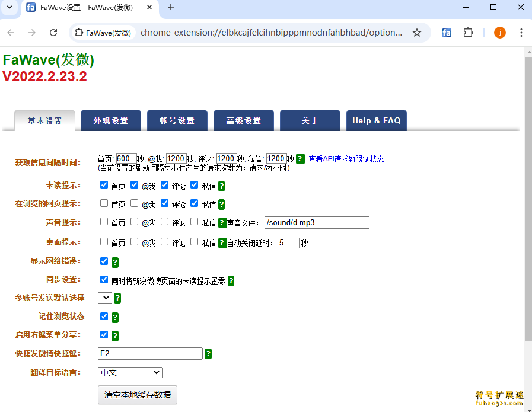Click the help icon for 显示网络错误
Image resolution: width=532 pixels, height=412 pixels.
pos(115,262)
